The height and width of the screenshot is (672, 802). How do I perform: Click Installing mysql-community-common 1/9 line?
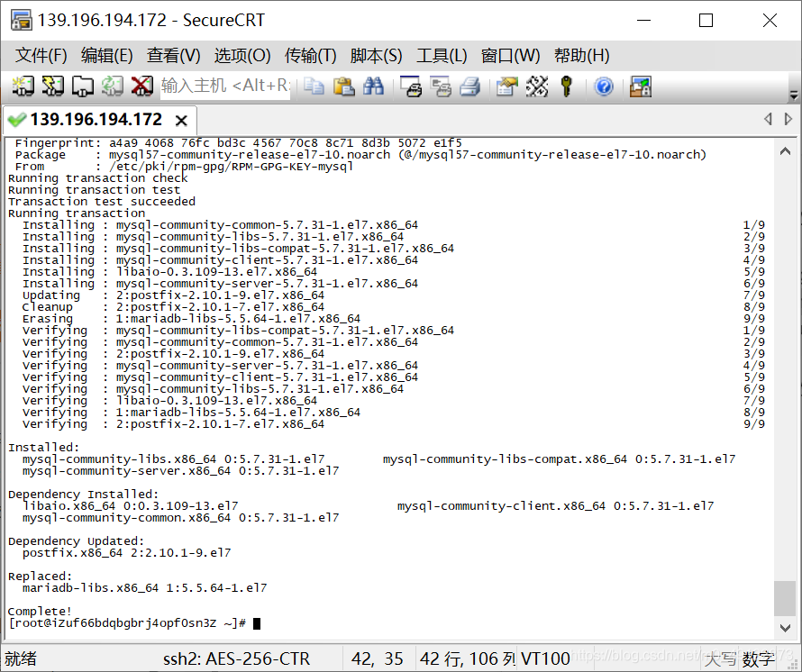pos(394,225)
